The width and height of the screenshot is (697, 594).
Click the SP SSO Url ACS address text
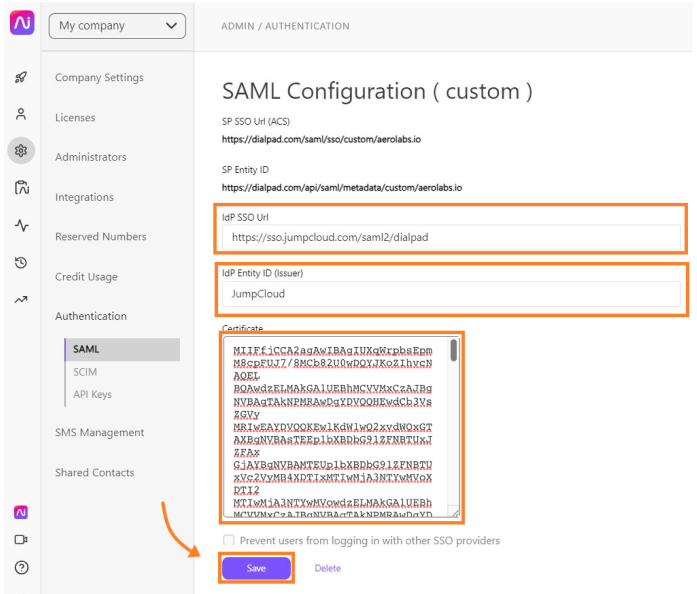click(321, 140)
